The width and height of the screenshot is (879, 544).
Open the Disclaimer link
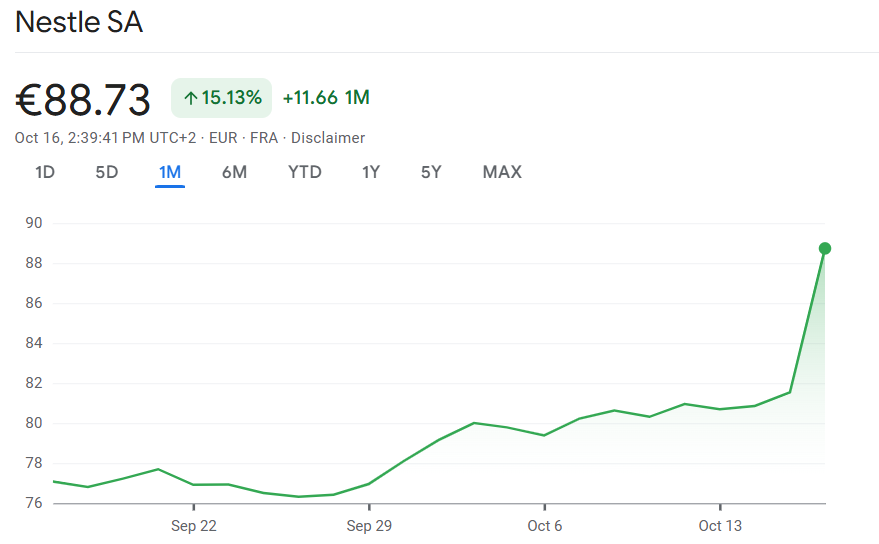(x=328, y=138)
